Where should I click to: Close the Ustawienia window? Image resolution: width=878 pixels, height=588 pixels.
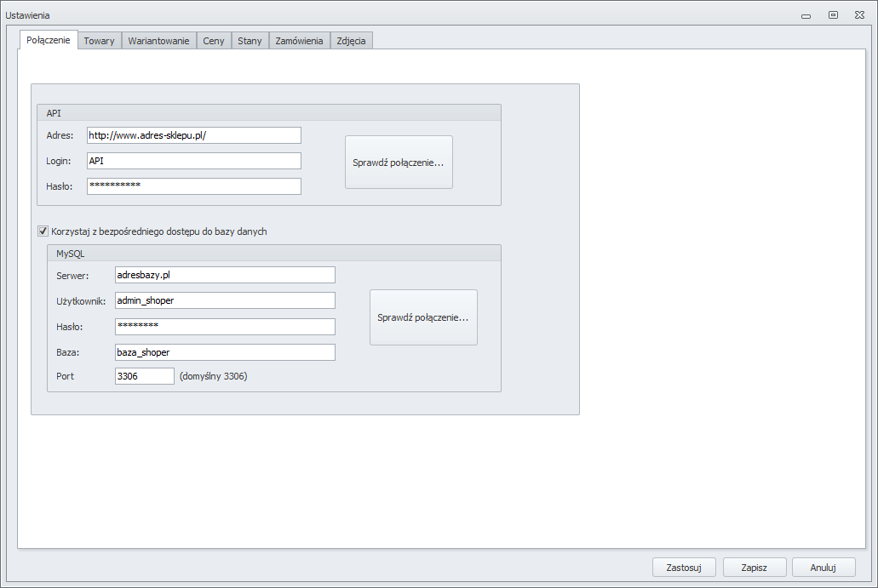860,15
